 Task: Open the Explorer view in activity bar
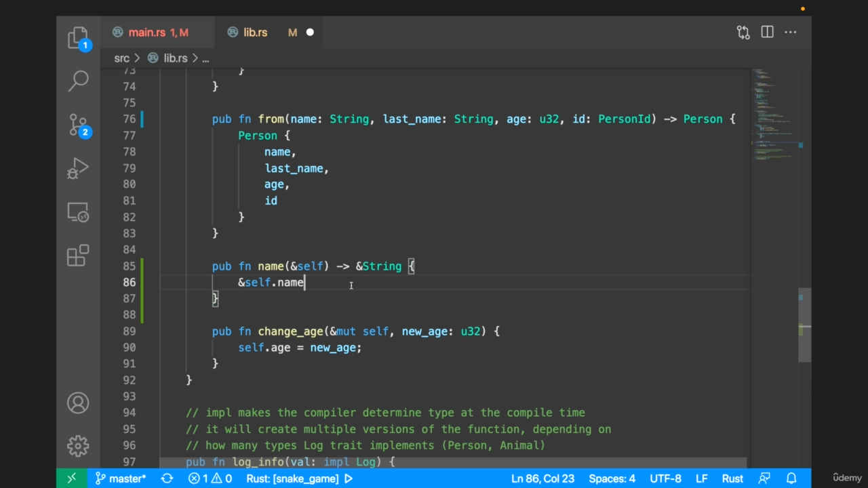[x=78, y=38]
